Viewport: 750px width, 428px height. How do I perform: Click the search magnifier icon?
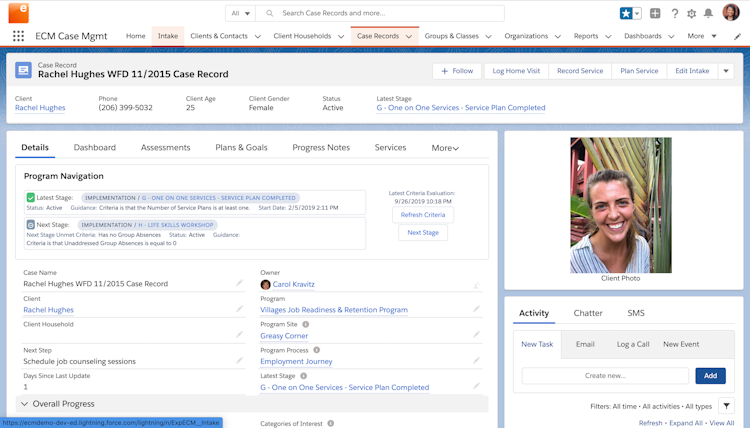(270, 13)
